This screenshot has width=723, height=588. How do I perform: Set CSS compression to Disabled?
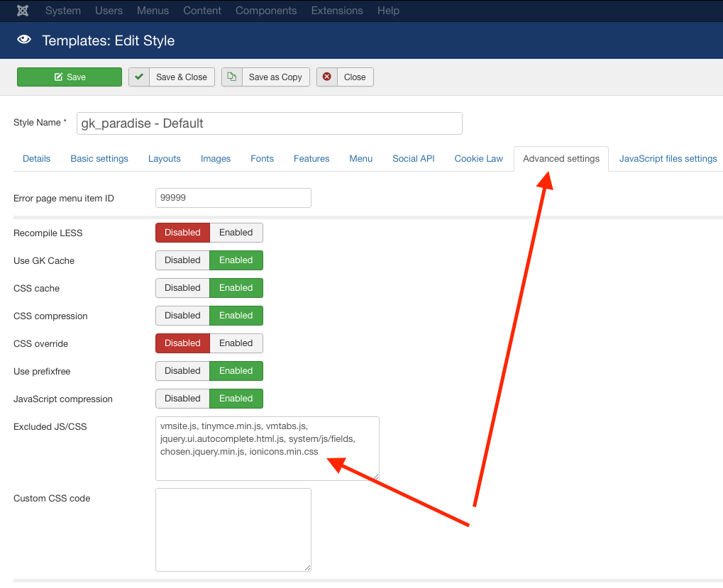[x=182, y=316]
